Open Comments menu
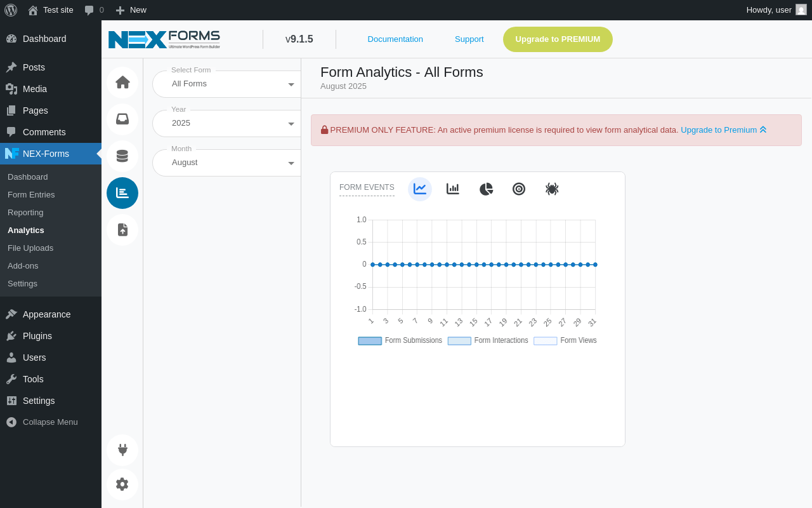 51,132
